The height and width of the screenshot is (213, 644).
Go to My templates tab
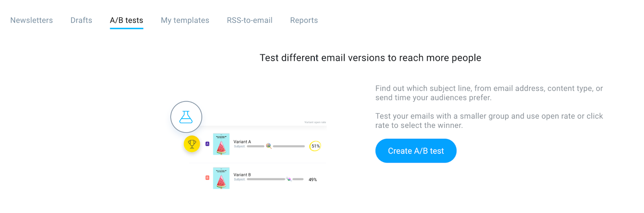pos(185,20)
